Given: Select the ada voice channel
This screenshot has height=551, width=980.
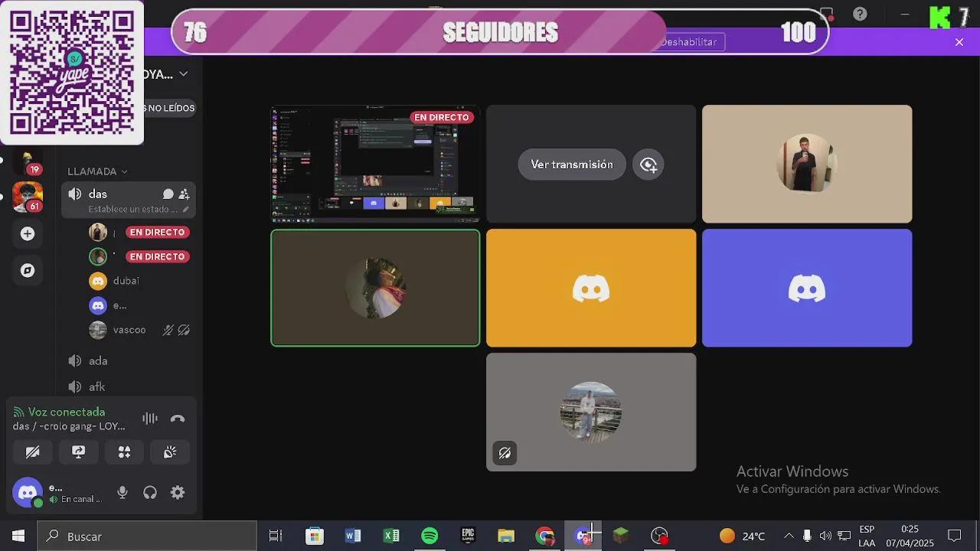Looking at the screenshot, I should tap(98, 360).
